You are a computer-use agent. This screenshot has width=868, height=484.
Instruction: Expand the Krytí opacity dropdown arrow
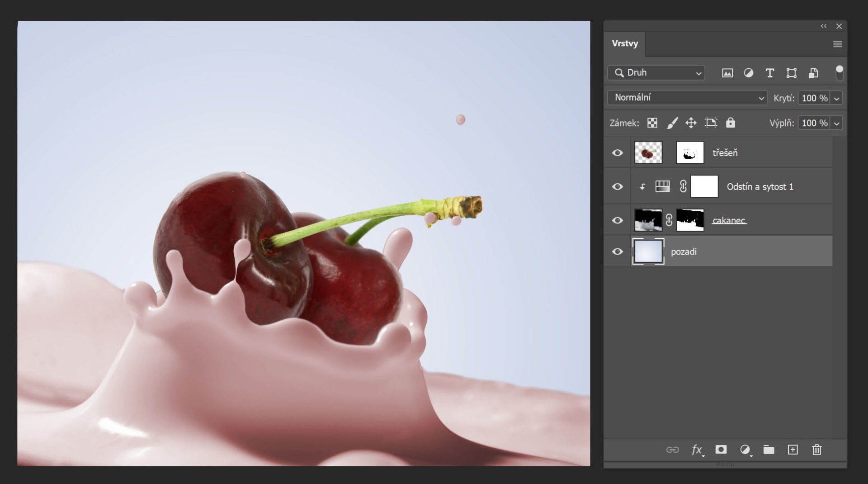837,98
